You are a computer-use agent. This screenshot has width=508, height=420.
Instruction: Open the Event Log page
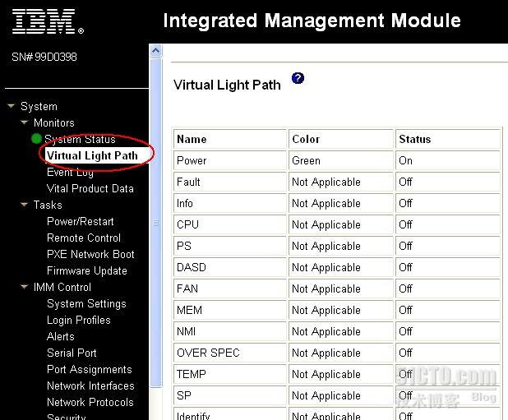(x=70, y=172)
